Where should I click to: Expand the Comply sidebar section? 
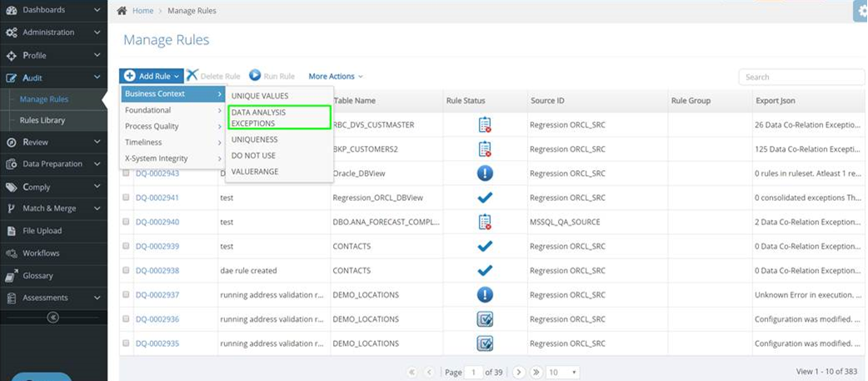tap(97, 188)
